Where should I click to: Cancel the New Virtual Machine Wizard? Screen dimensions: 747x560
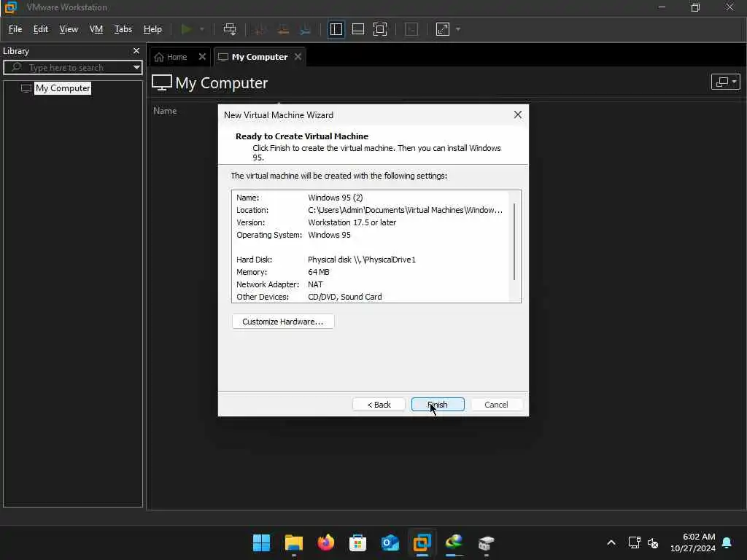496,404
